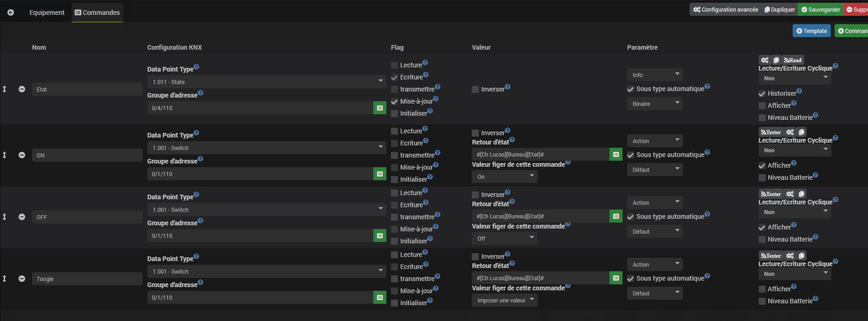Click the Sauvegarder button

click(820, 9)
